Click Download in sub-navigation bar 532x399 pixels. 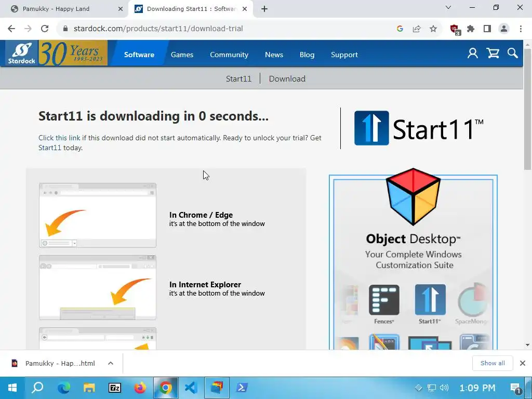tap(287, 79)
